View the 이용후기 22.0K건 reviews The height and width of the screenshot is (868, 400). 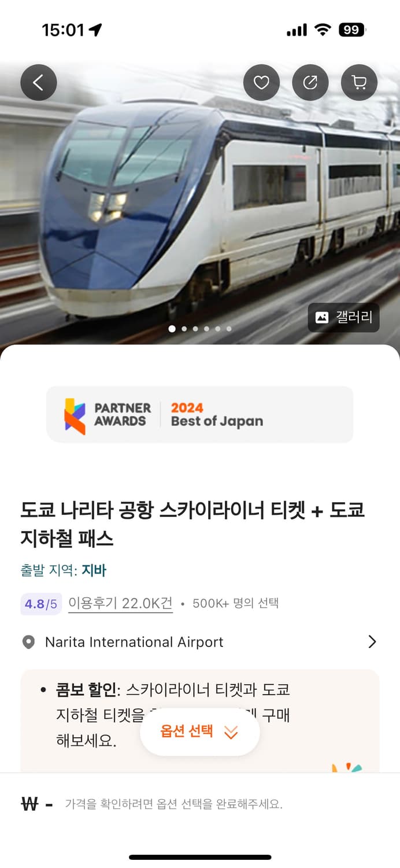[120, 603]
